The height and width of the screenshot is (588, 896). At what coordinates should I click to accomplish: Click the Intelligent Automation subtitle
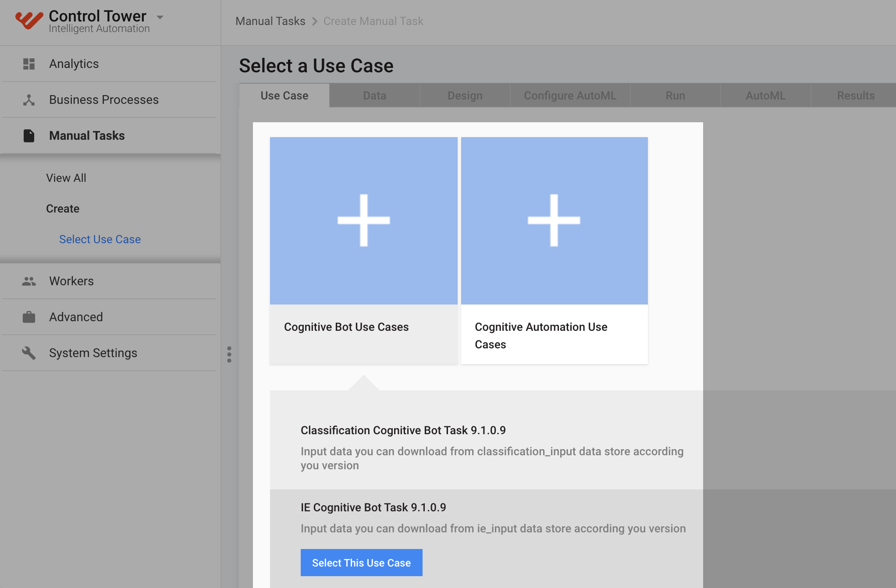pyautogui.click(x=99, y=28)
